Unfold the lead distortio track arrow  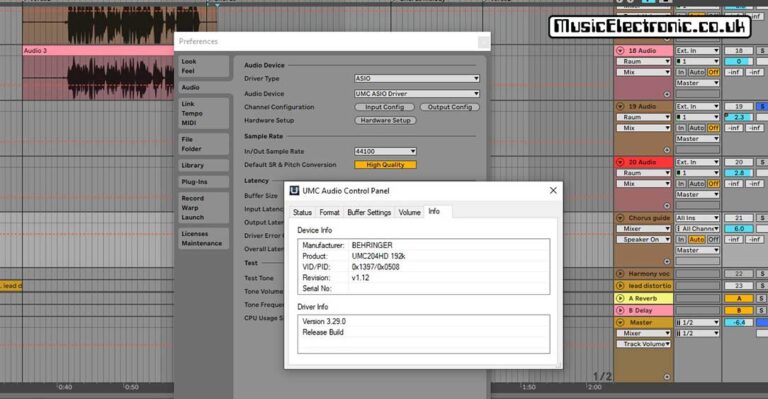click(x=620, y=285)
